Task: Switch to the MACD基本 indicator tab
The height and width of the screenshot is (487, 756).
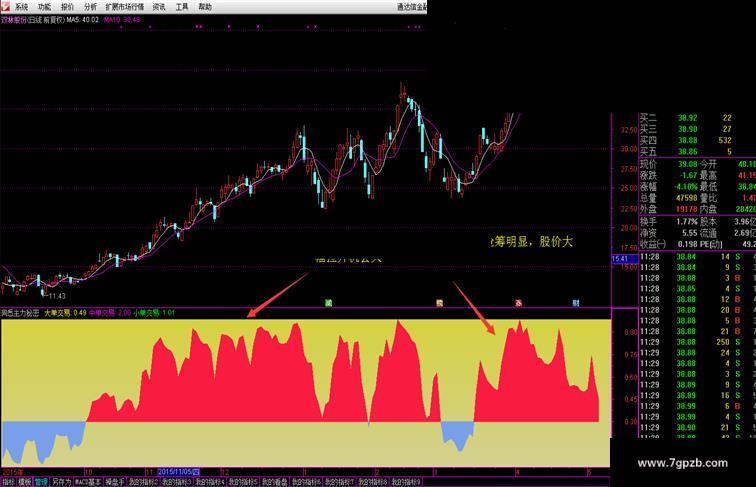Action: (88, 482)
